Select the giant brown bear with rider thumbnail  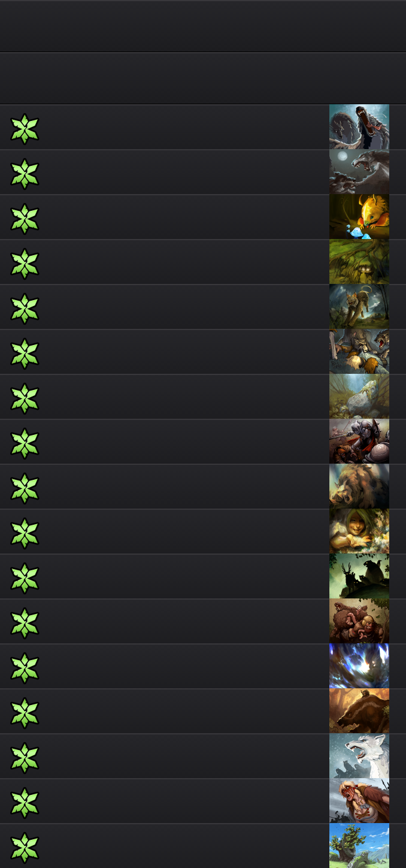click(x=359, y=711)
